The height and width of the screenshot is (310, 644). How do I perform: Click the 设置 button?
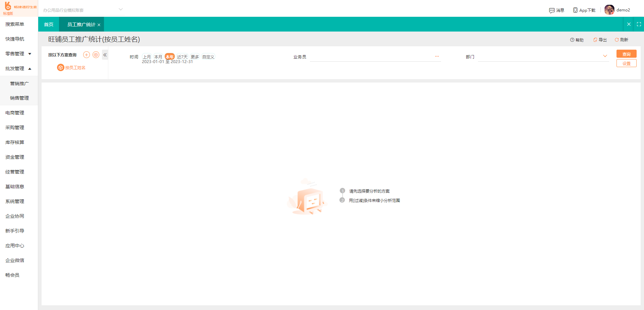pyautogui.click(x=626, y=63)
